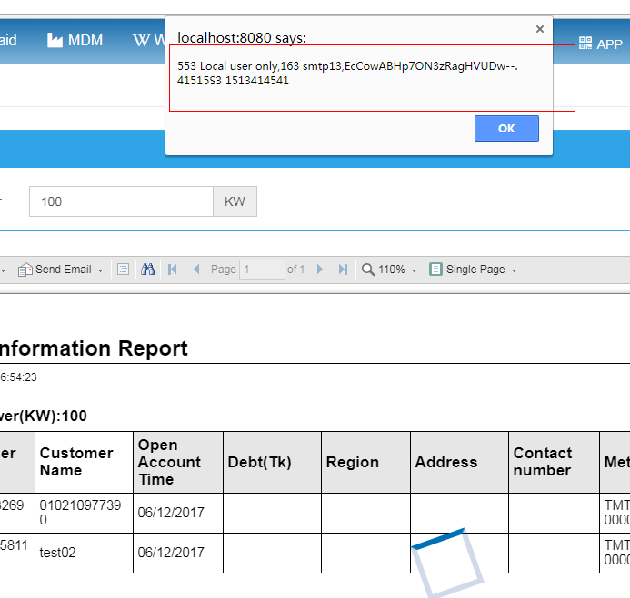Click the W menu item next to MDM

pyautogui.click(x=149, y=40)
